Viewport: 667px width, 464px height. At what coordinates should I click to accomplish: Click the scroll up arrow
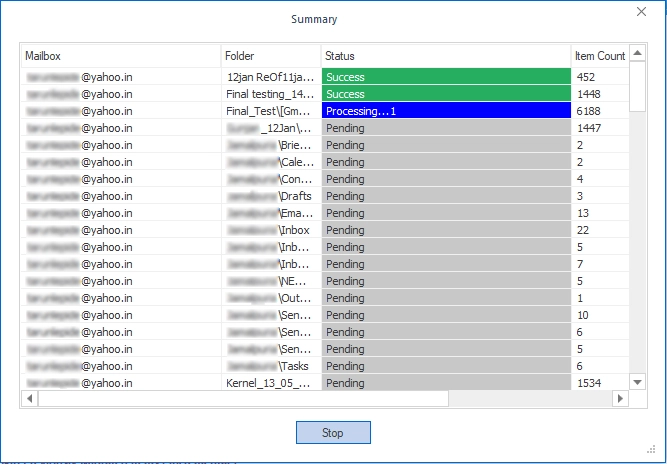tap(637, 53)
